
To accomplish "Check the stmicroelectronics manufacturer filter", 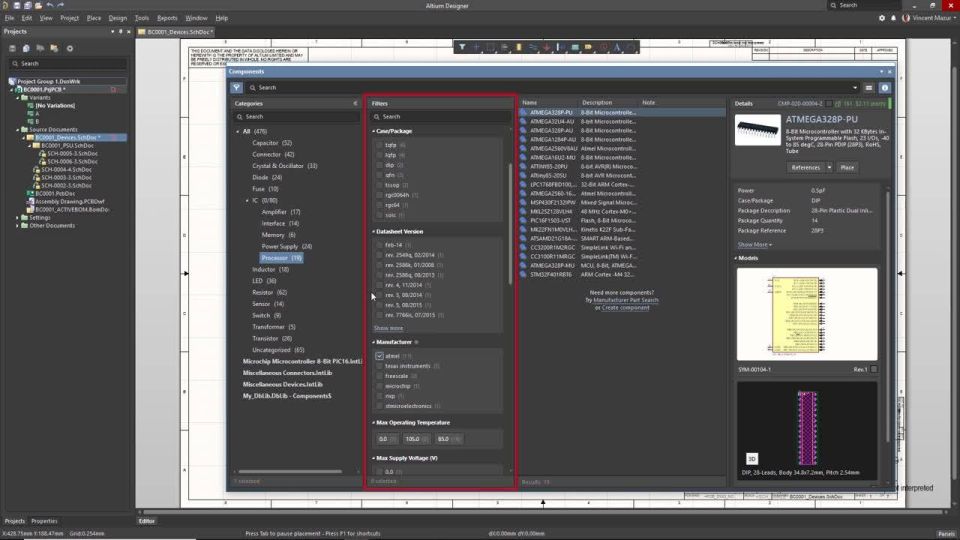I will 379,406.
